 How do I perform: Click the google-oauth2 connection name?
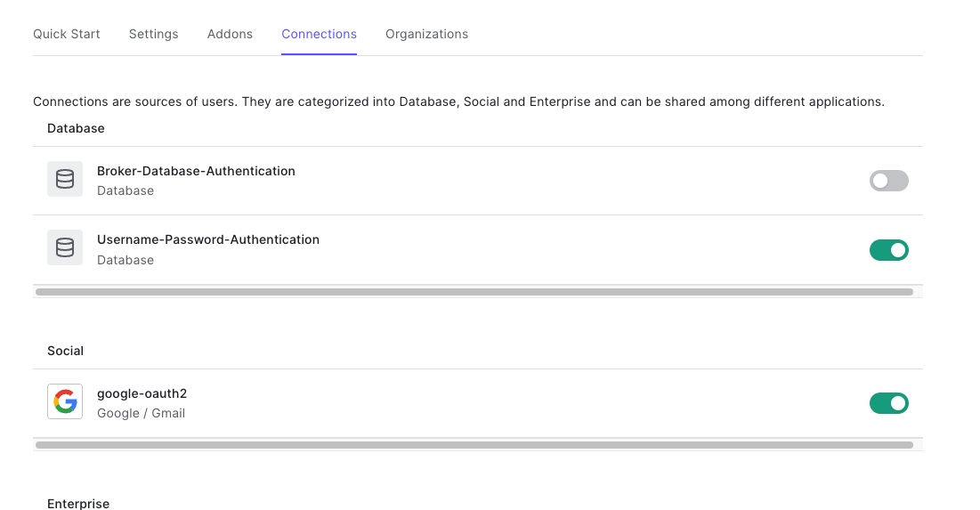click(x=142, y=393)
